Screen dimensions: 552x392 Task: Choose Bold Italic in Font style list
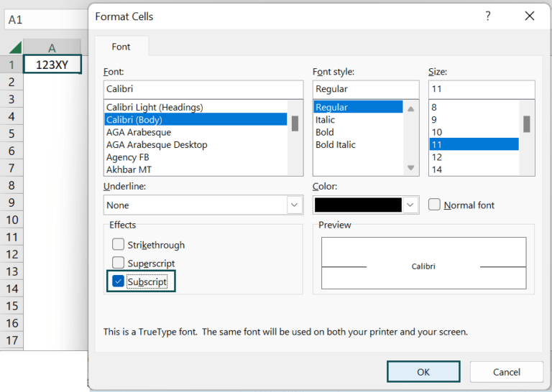coord(334,145)
